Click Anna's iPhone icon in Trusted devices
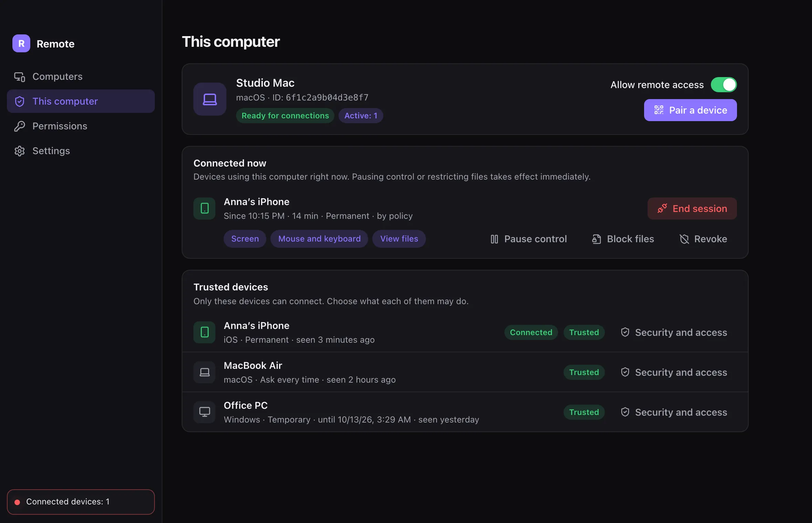This screenshot has height=523, width=812. (x=205, y=332)
